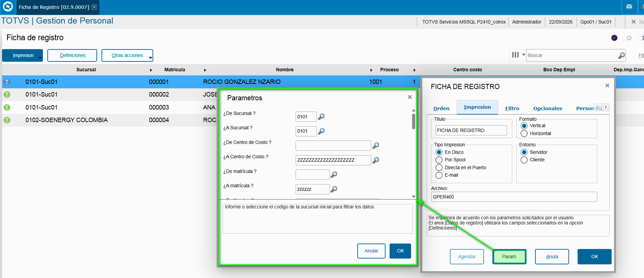Open lookup for De Centro de Costo
The width and height of the screenshot is (644, 278).
pyautogui.click(x=376, y=146)
